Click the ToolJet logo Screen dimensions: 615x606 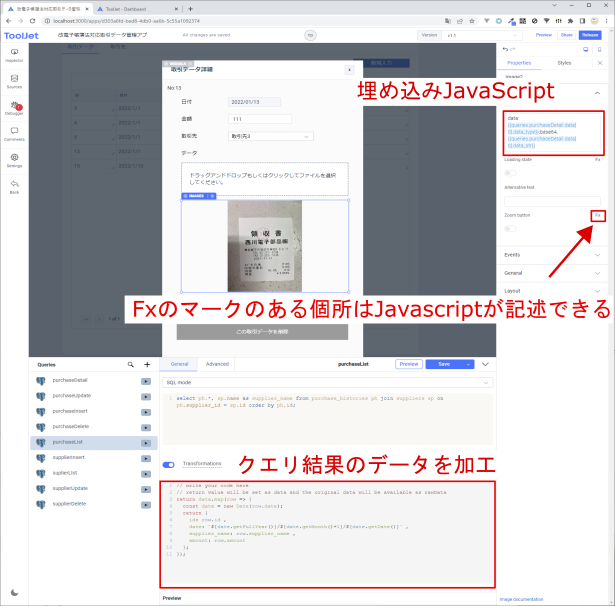[x=21, y=36]
